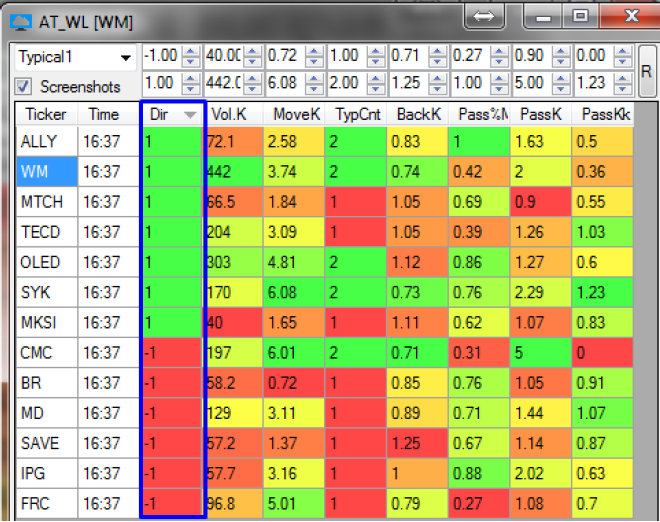The height and width of the screenshot is (522, 660).
Task: Click the AT_WL window monitor icon
Action: [x=21, y=22]
